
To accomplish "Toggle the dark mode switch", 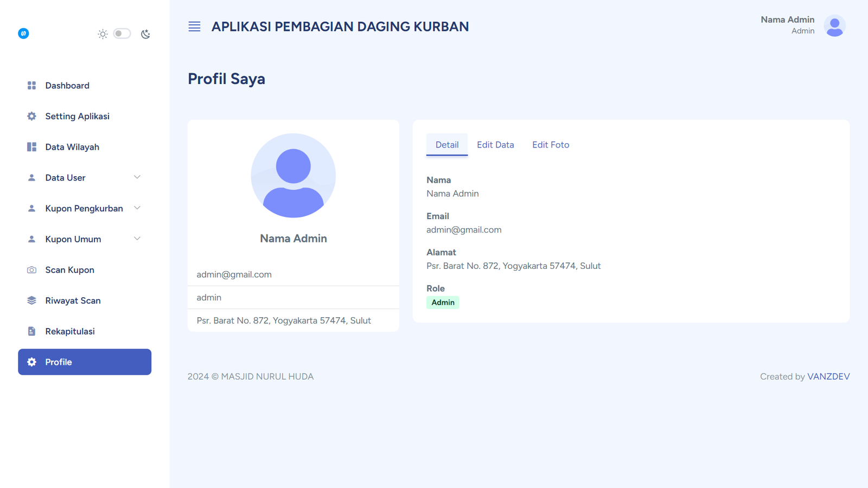I will point(122,34).
